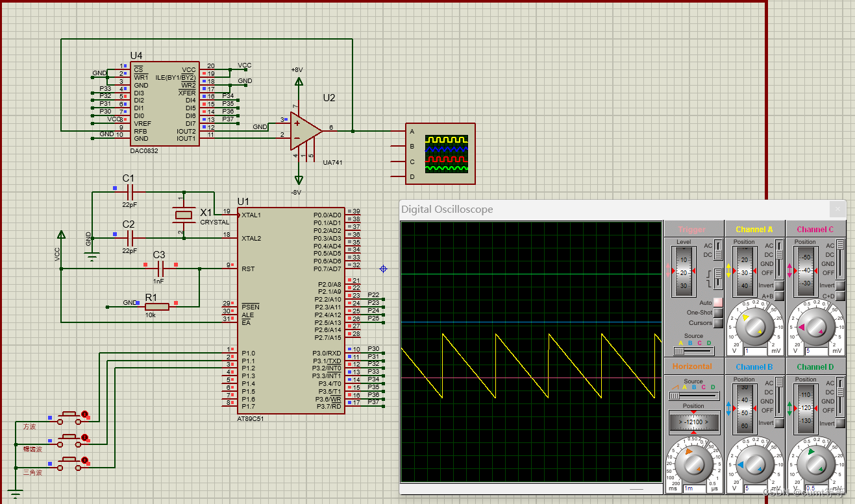Enable One-Shot trigger mode
This screenshot has height=504, width=855.
718,313
